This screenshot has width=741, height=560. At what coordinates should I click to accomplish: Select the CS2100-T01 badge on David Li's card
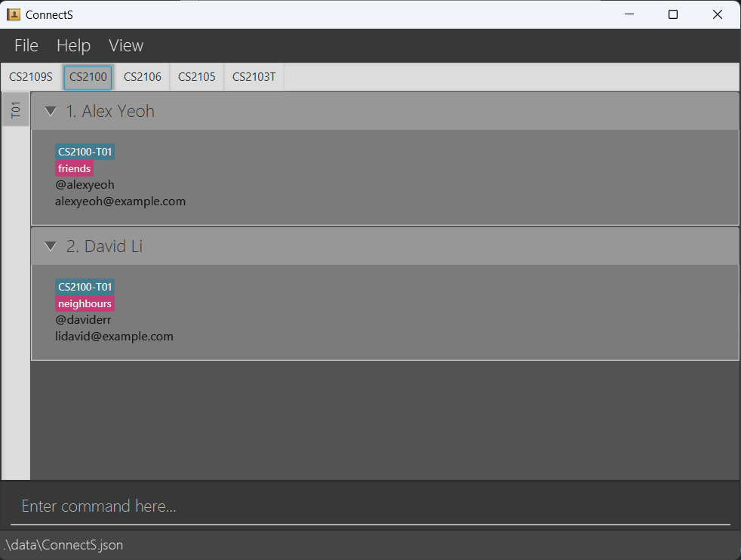click(85, 286)
